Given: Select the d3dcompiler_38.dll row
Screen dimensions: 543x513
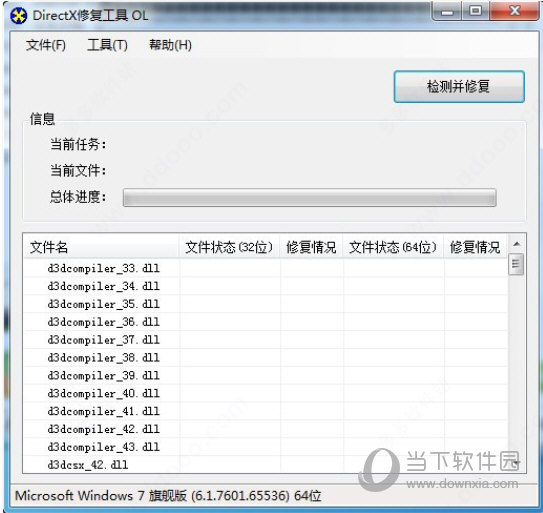Looking at the screenshot, I should 266,357.
